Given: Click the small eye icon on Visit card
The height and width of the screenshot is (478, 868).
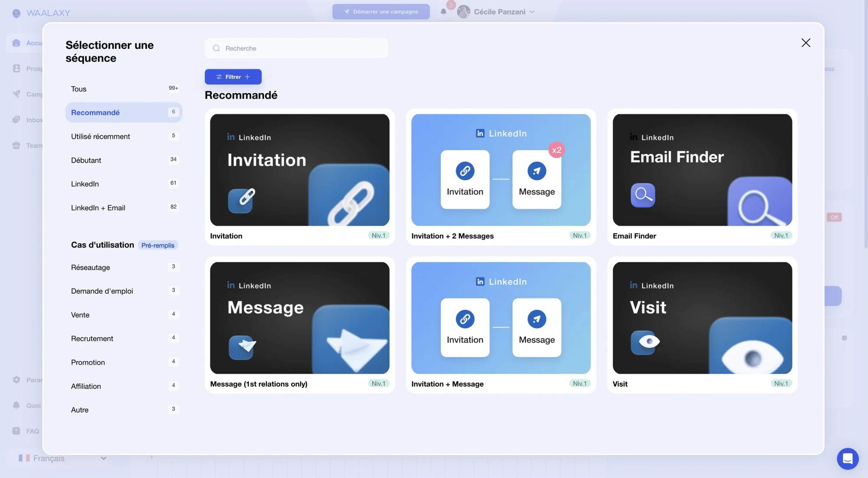Looking at the screenshot, I should (644, 342).
